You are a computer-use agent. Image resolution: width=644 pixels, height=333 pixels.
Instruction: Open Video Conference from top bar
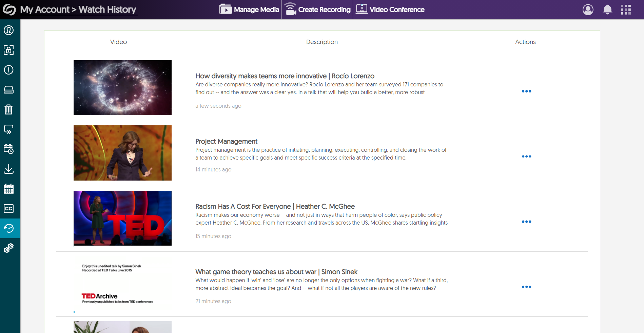pos(390,9)
